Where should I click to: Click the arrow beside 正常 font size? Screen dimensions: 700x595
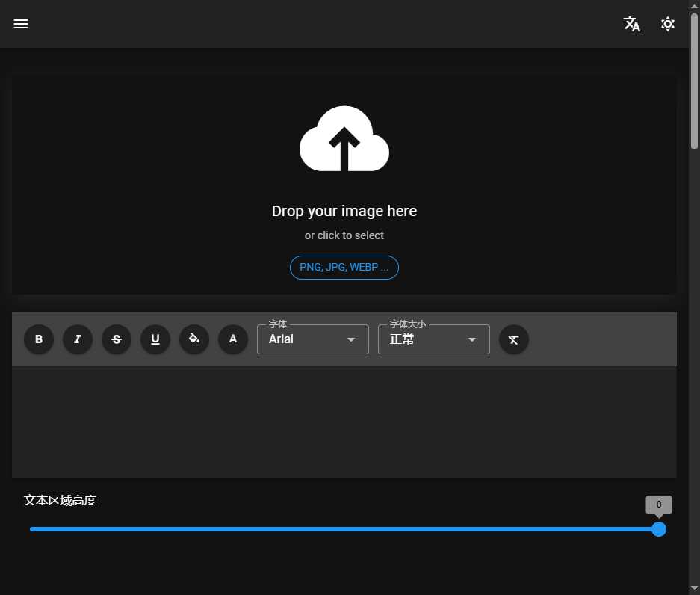(472, 340)
